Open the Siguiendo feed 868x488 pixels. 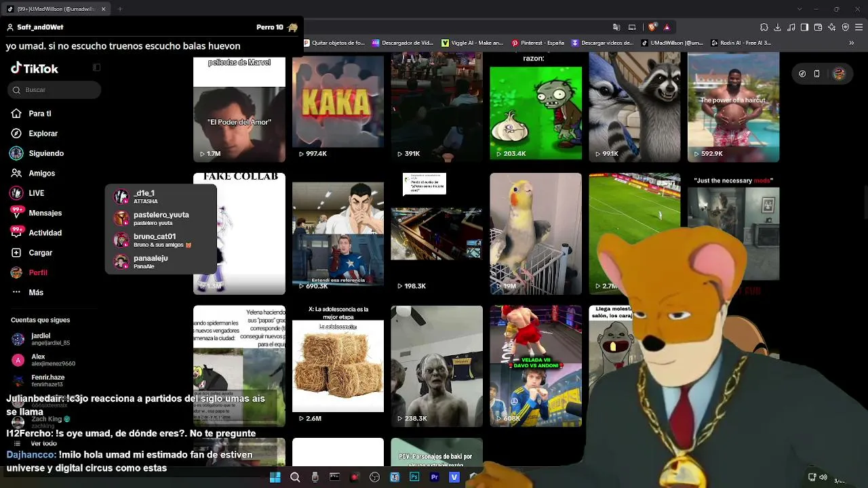pos(37,153)
